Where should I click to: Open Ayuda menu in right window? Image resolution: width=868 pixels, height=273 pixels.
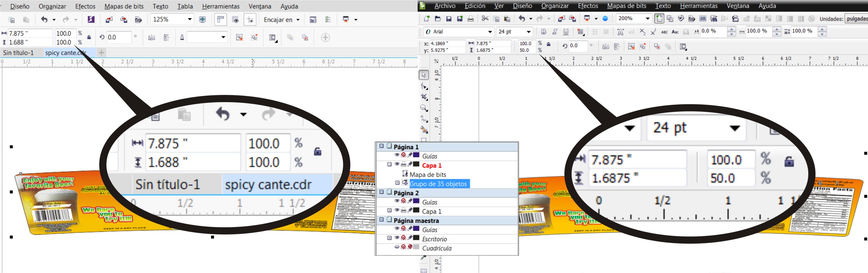(767, 6)
